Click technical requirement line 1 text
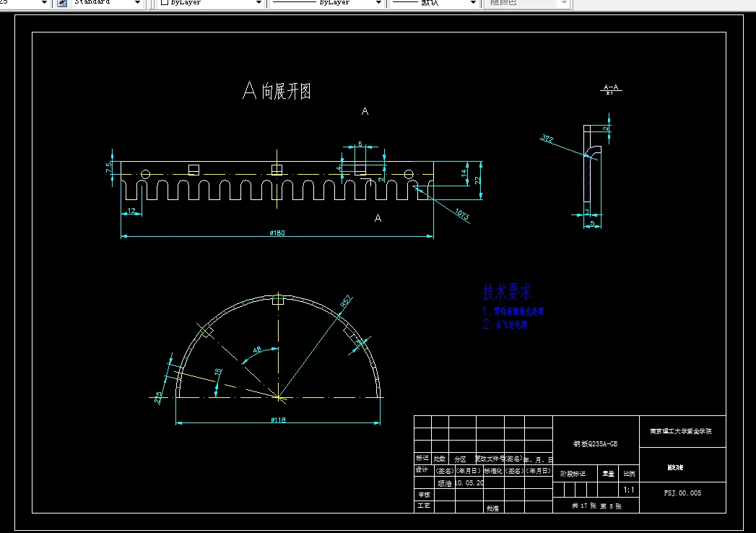 point(513,311)
